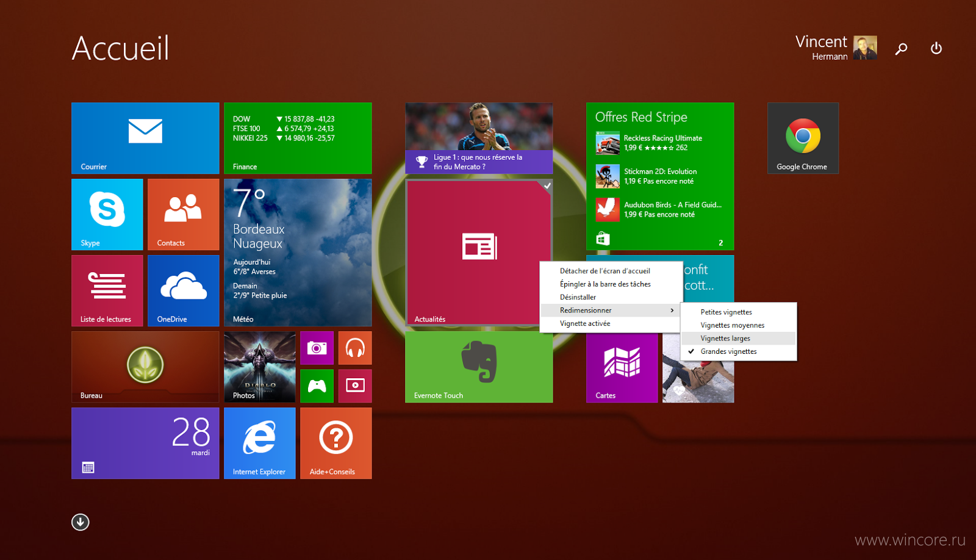The height and width of the screenshot is (560, 976).
Task: Open the Aide+Conseils tile
Action: point(336,443)
